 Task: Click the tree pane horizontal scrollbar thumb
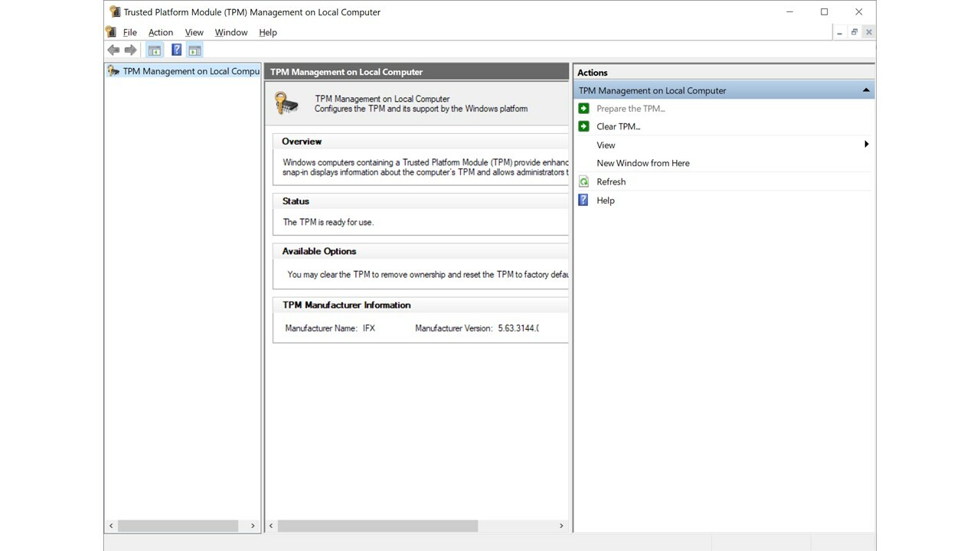(x=178, y=526)
